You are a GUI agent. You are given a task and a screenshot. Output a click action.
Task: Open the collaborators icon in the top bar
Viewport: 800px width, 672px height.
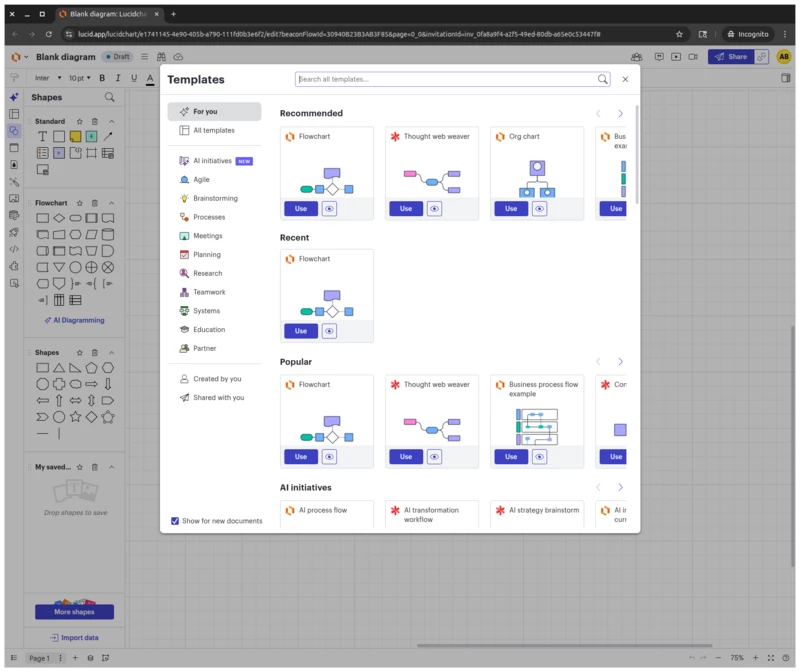636,57
